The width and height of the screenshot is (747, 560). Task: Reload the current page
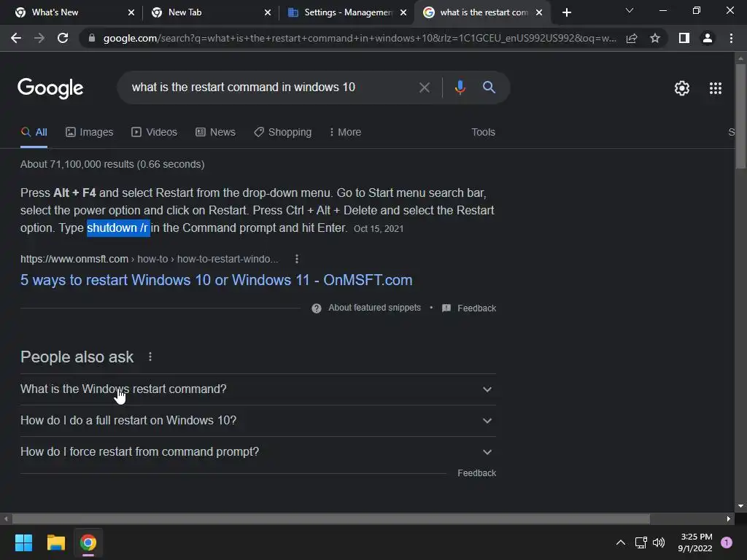63,38
